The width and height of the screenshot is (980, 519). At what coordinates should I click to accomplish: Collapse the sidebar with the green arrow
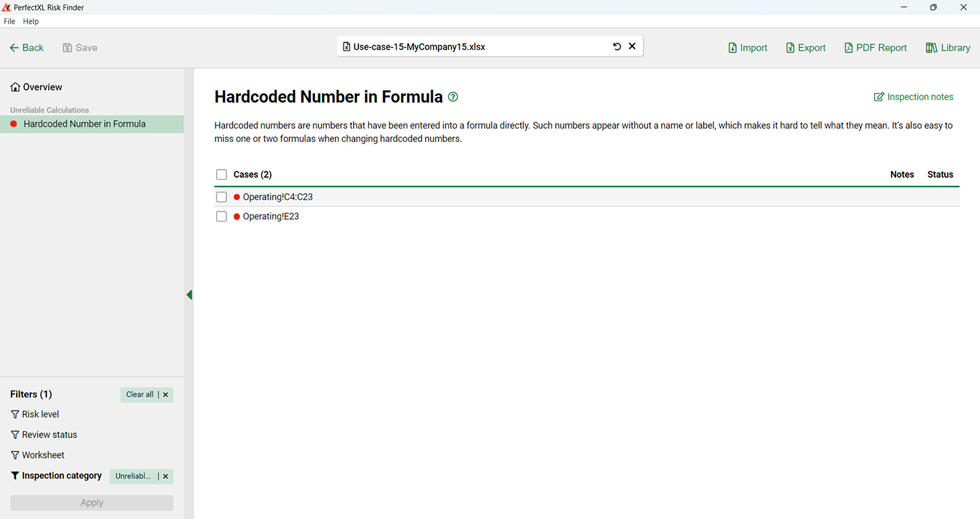[189, 295]
